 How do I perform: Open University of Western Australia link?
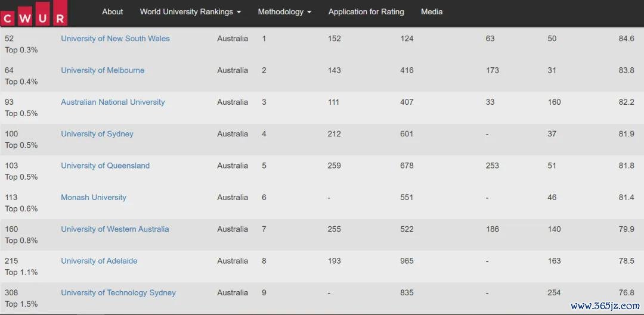tap(115, 229)
